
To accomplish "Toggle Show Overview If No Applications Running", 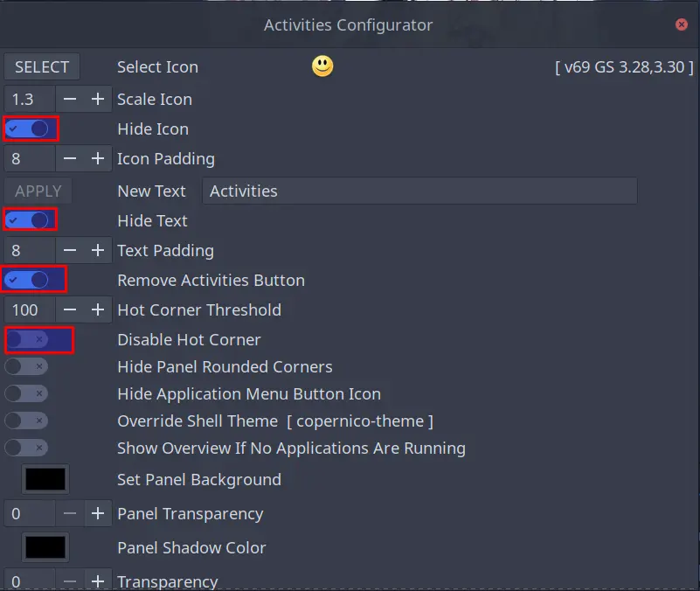I will [26, 448].
